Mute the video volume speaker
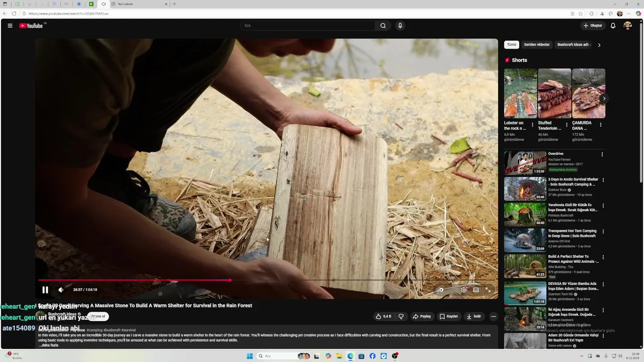644x362 pixels. click(x=61, y=290)
